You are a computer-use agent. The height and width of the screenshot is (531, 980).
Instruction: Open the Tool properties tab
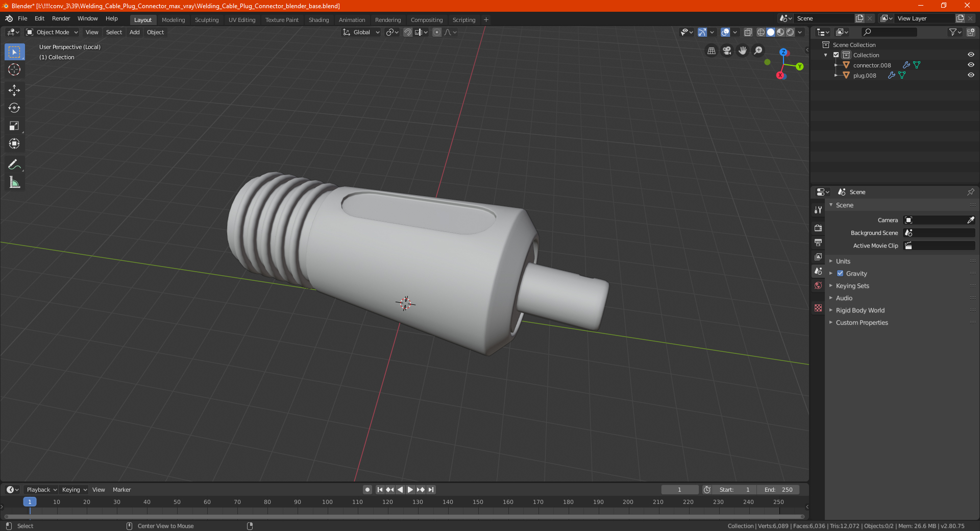tap(818, 210)
